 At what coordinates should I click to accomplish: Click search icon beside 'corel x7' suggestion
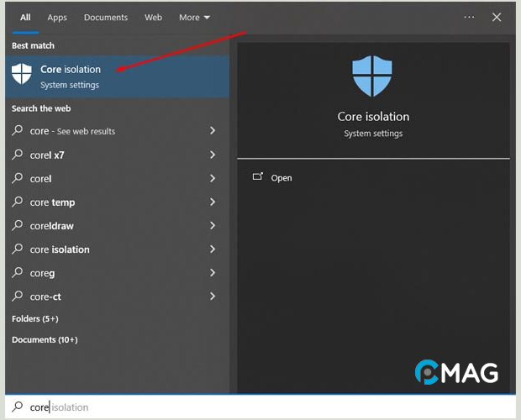pos(18,155)
